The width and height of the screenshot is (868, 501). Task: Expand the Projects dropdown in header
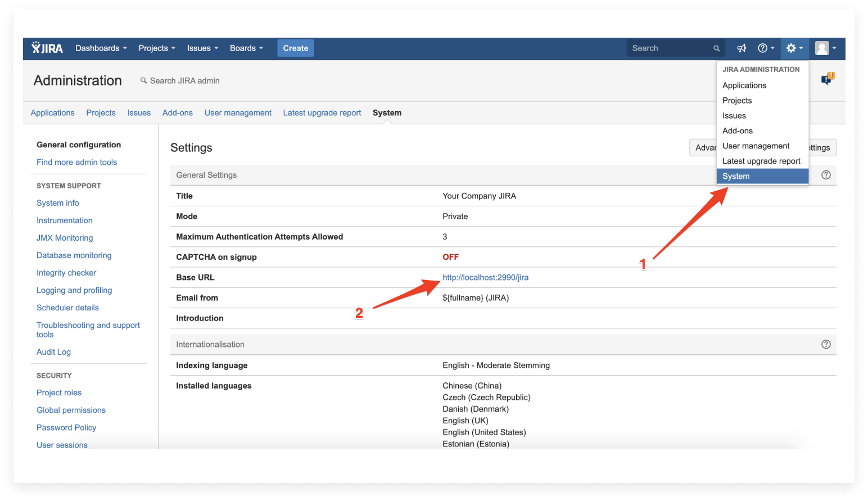tap(157, 48)
